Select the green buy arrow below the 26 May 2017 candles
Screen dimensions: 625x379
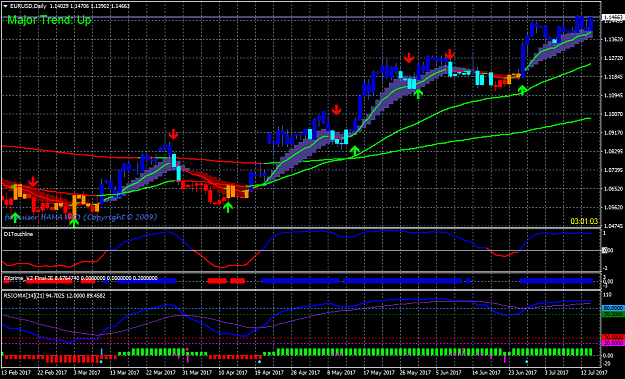(418, 94)
